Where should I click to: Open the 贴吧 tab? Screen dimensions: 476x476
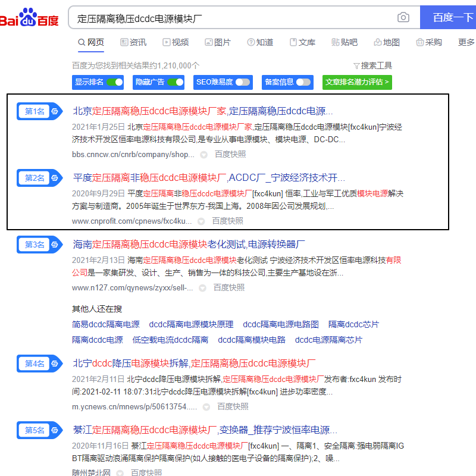click(x=345, y=42)
